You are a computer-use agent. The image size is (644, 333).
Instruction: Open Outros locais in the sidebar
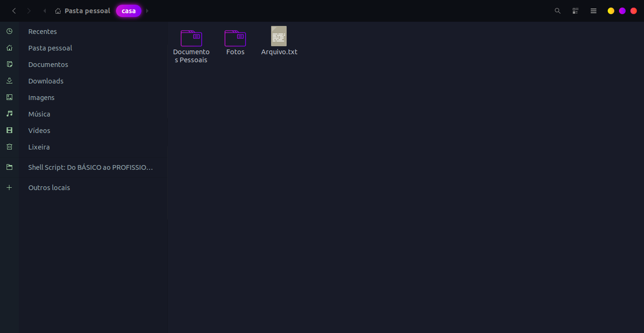pos(49,188)
